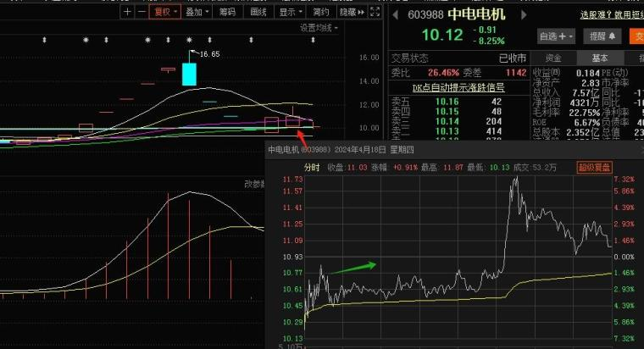644x349 pixels.
Task: Click the 画线 draw line tool button
Action: click(x=258, y=13)
